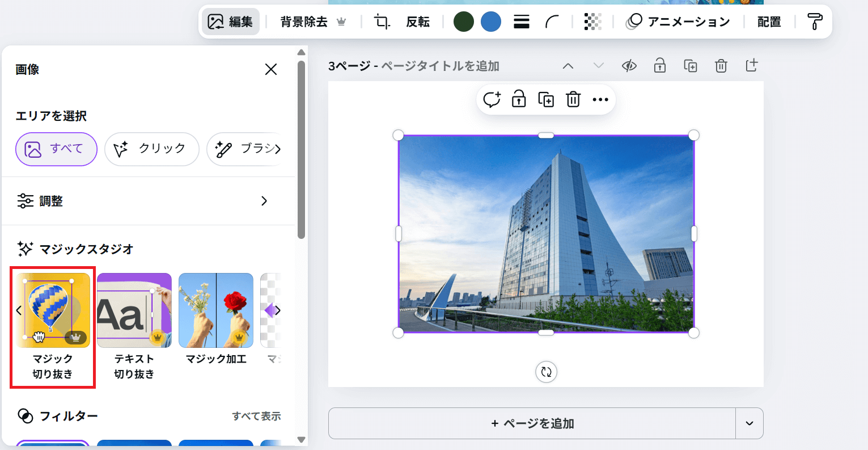Screen dimensions: 868x450
Task: Open 配置 position menu
Action: tap(769, 22)
